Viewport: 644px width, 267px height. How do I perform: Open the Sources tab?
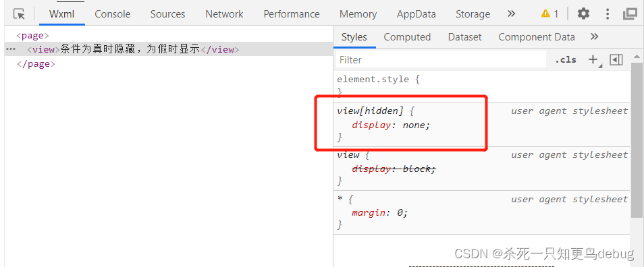(x=167, y=14)
